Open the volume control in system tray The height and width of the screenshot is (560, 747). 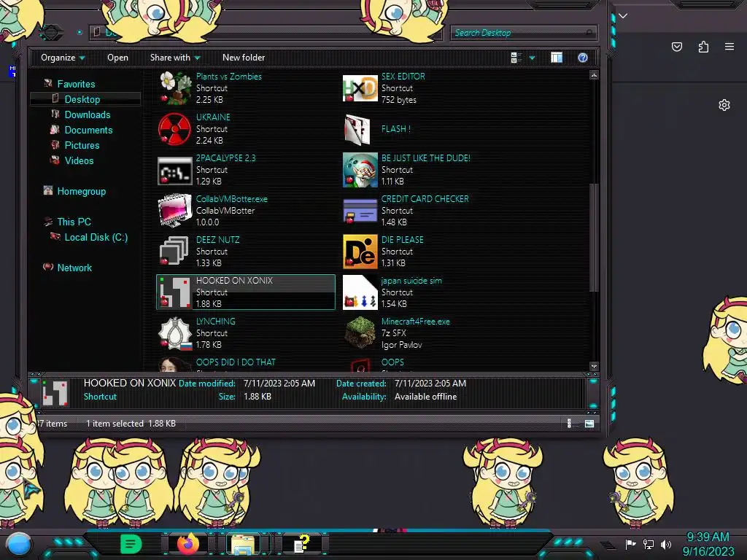tap(666, 544)
